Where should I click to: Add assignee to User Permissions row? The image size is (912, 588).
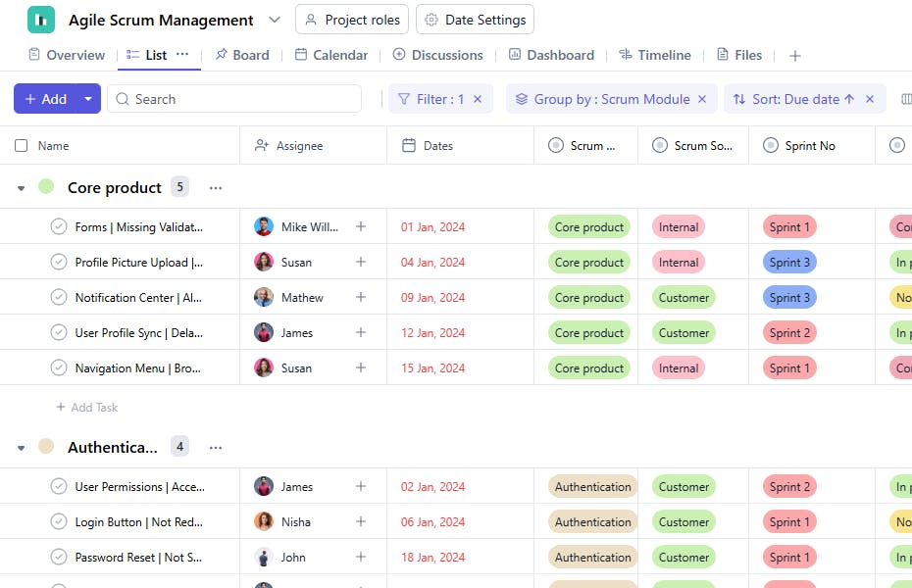361,486
